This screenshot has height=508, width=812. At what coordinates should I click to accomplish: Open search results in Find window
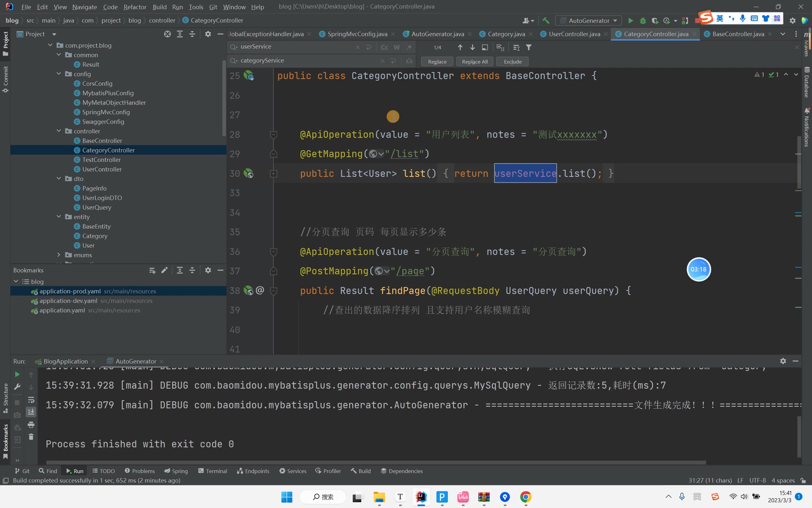point(485,48)
